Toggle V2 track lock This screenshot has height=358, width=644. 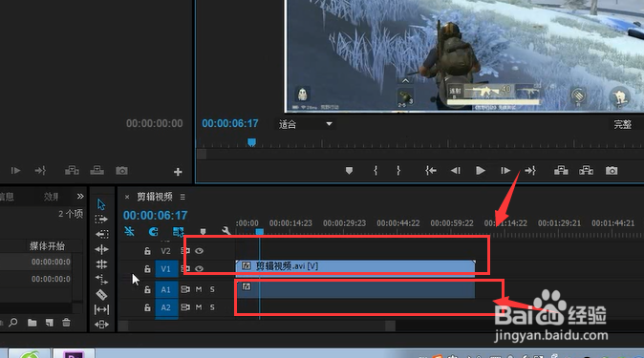(147, 251)
